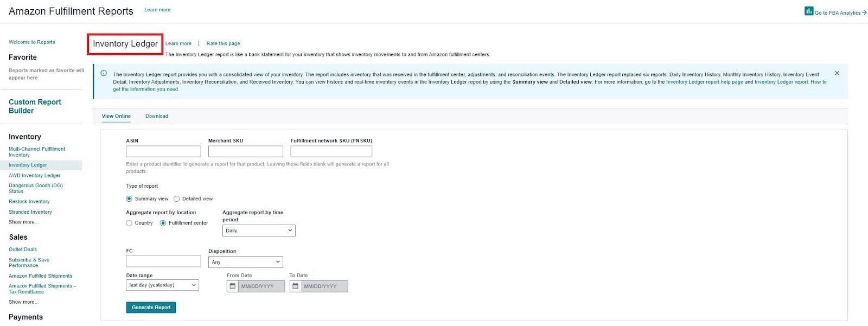Select Detailed view radio button
This screenshot has width=868, height=326.
point(176,199)
